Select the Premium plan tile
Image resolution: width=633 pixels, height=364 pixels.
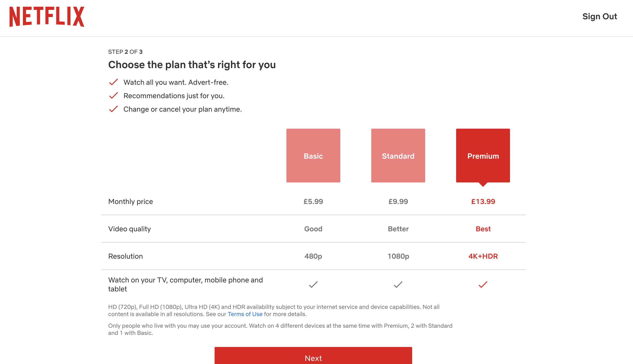pyautogui.click(x=483, y=156)
